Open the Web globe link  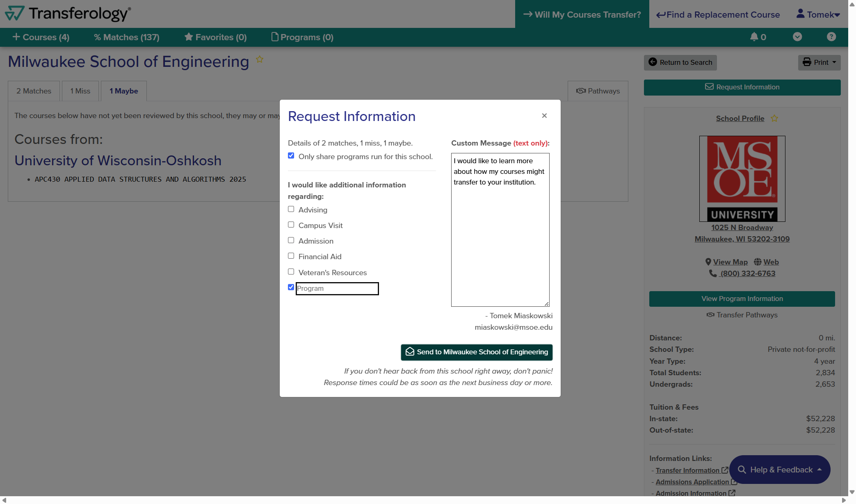pyautogui.click(x=766, y=262)
